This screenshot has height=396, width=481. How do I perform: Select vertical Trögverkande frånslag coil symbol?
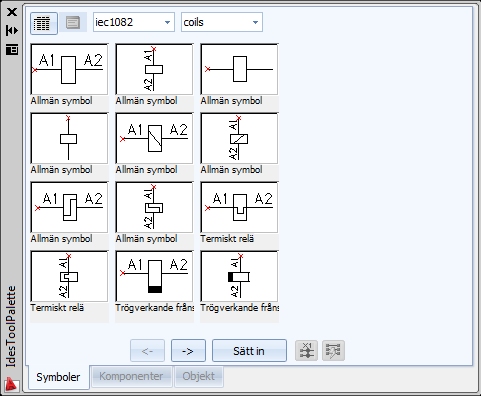239,276
